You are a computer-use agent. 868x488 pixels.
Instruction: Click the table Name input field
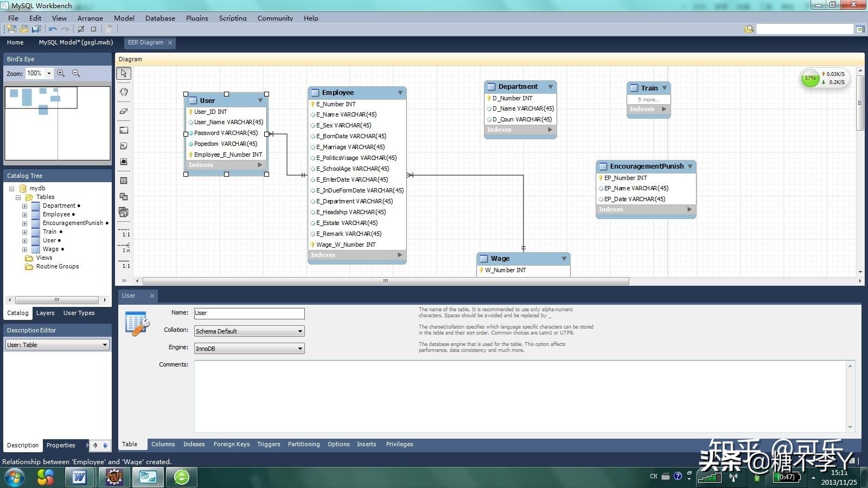tap(249, 313)
